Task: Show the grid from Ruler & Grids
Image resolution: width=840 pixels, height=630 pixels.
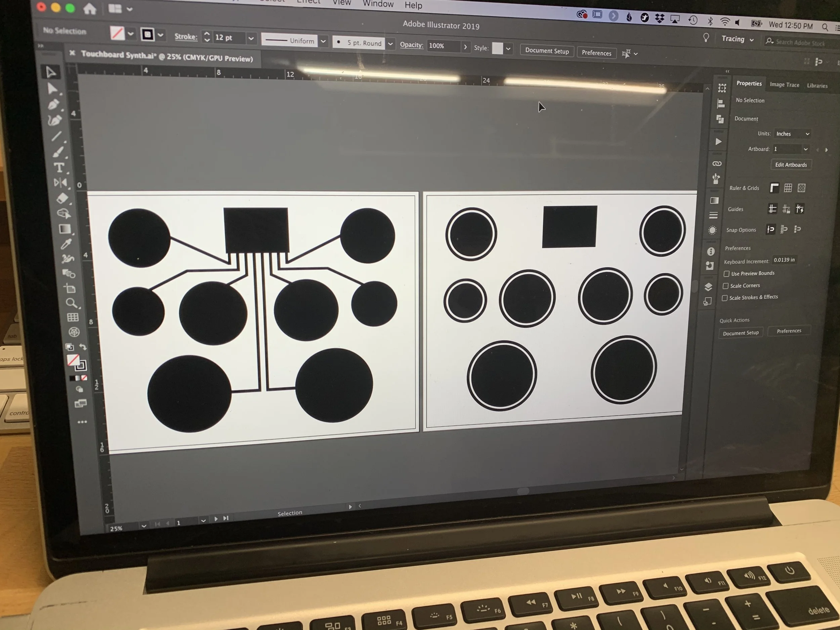Action: [788, 188]
